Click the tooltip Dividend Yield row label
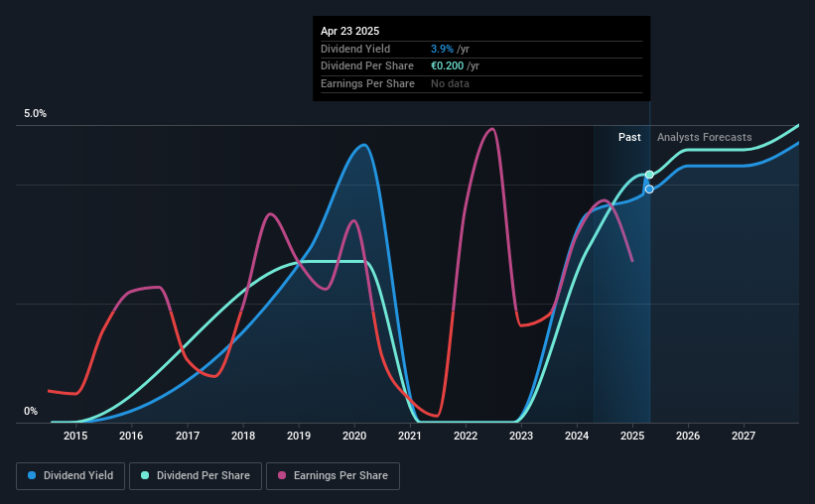 point(355,49)
